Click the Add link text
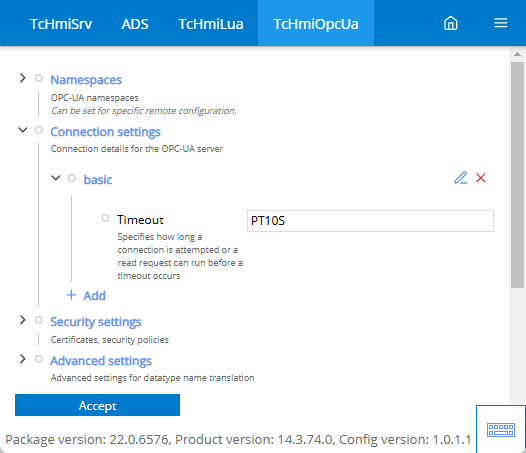This screenshot has height=453, width=526. (x=95, y=296)
